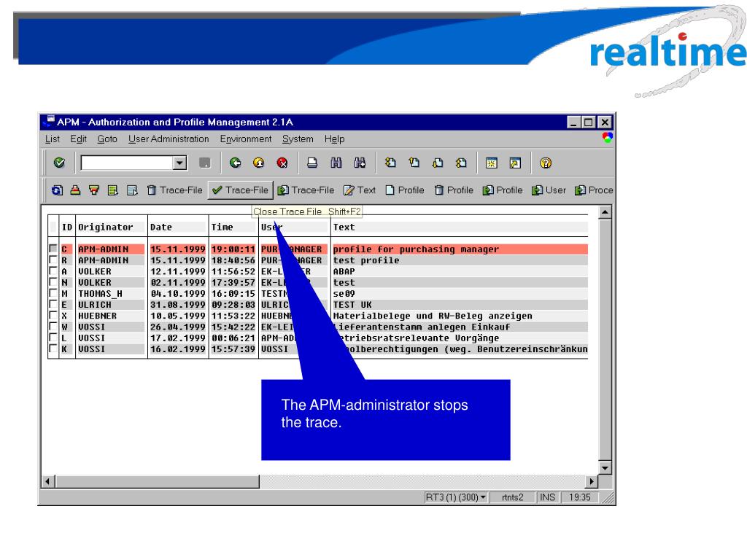Click the Next Page icon
Image resolution: width=747 pixels, height=560 pixels.
[x=438, y=163]
